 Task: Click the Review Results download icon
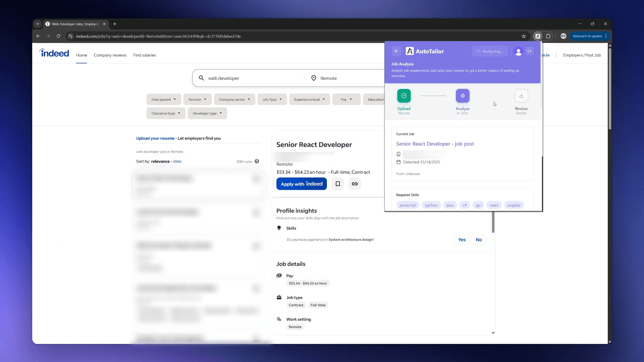[x=521, y=96]
